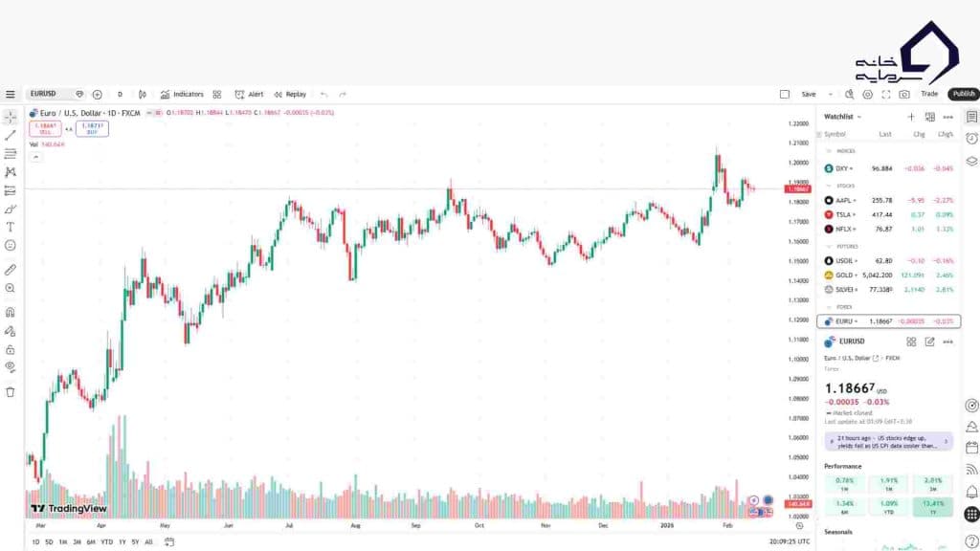Open the chart interval dropdown
980x551 pixels.
[119, 94]
